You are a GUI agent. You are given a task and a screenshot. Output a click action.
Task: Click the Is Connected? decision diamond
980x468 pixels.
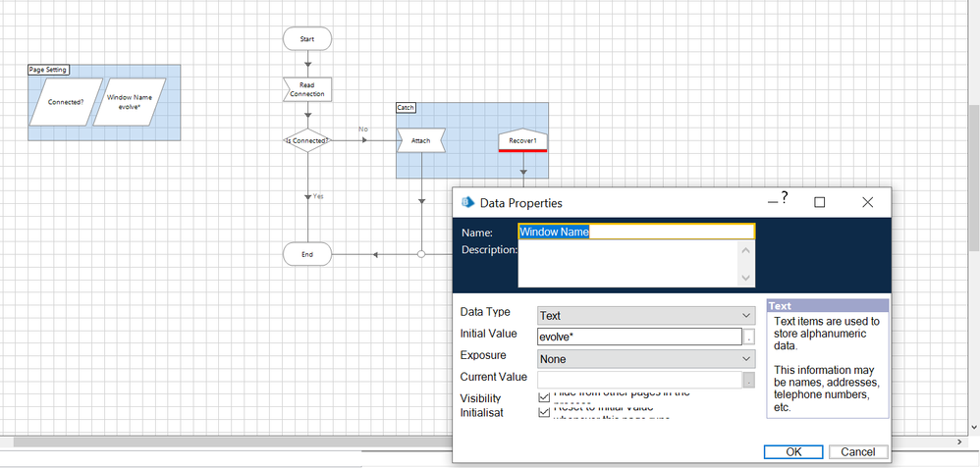(x=307, y=140)
